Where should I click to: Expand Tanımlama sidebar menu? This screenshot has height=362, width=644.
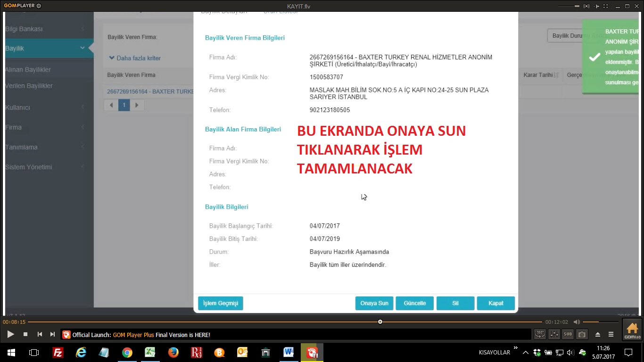click(x=46, y=147)
